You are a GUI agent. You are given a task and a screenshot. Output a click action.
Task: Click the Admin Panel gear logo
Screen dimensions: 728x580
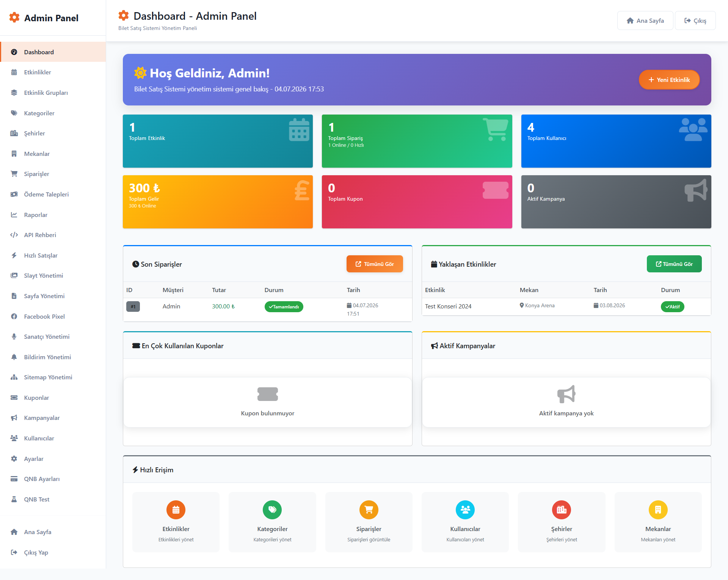14,17
